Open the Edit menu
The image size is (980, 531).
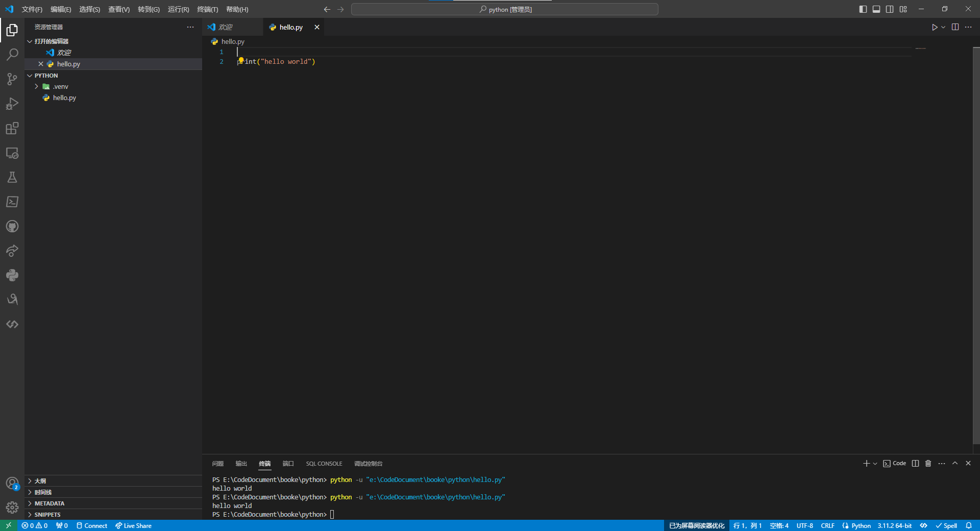coord(61,9)
